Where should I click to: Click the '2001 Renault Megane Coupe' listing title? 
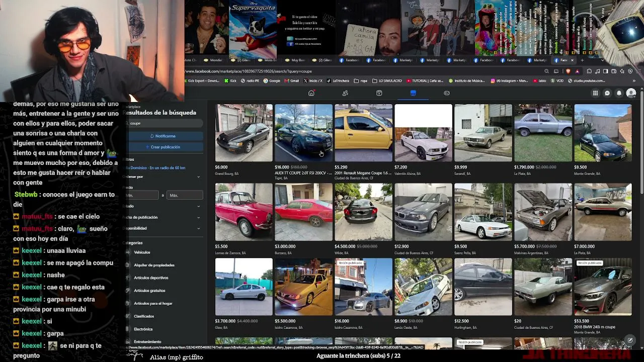(363, 173)
